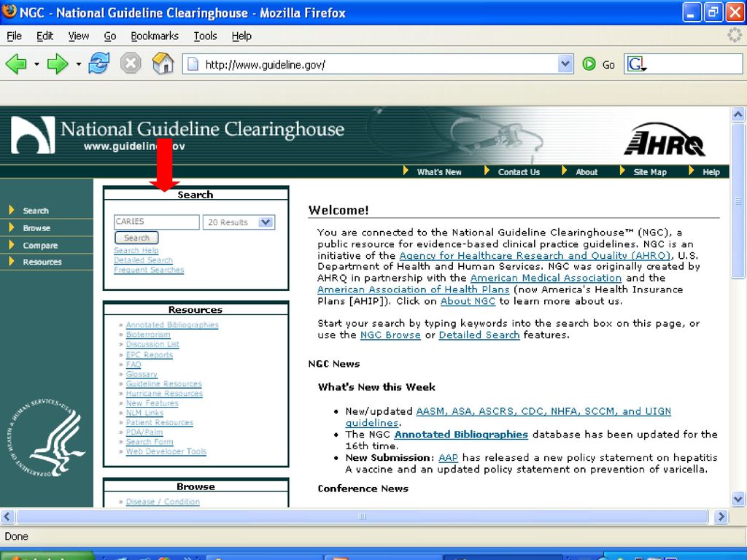Click the CARIES search text field
This screenshot has width=747, height=560.
[157, 222]
